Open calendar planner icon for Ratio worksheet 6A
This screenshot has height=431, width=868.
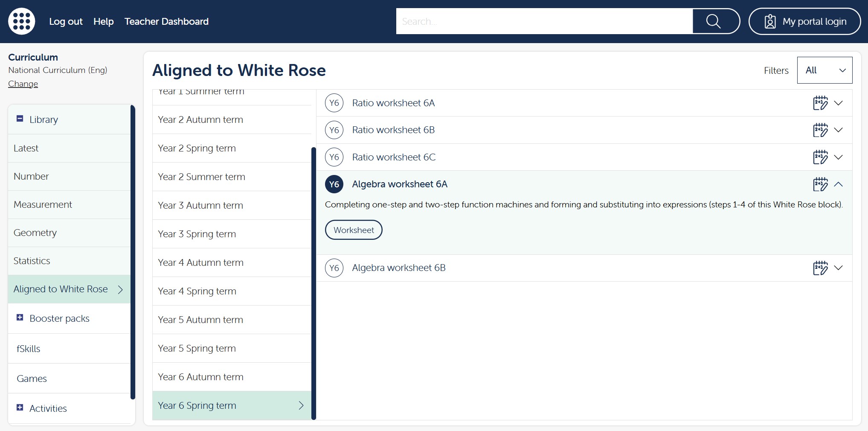pyautogui.click(x=820, y=103)
